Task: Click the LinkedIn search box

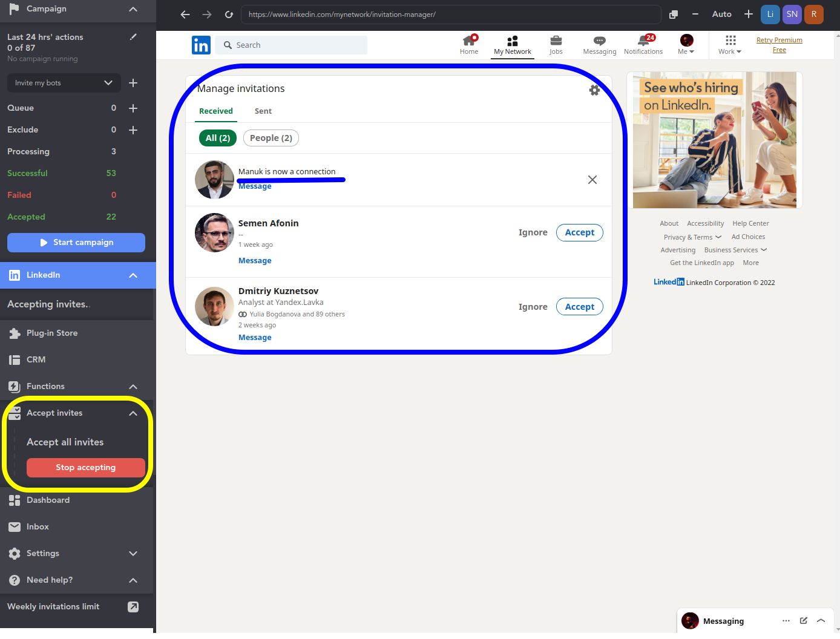Action: coord(291,45)
